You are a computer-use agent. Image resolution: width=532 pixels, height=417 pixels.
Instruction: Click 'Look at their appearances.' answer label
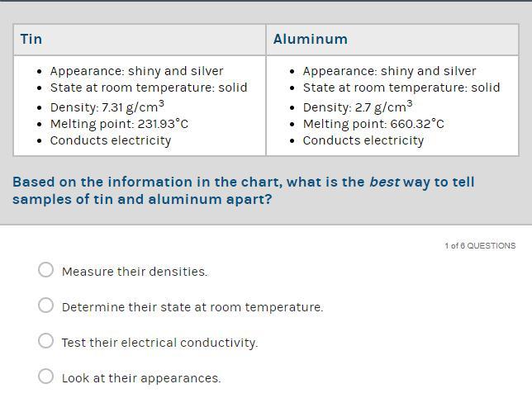tap(141, 378)
